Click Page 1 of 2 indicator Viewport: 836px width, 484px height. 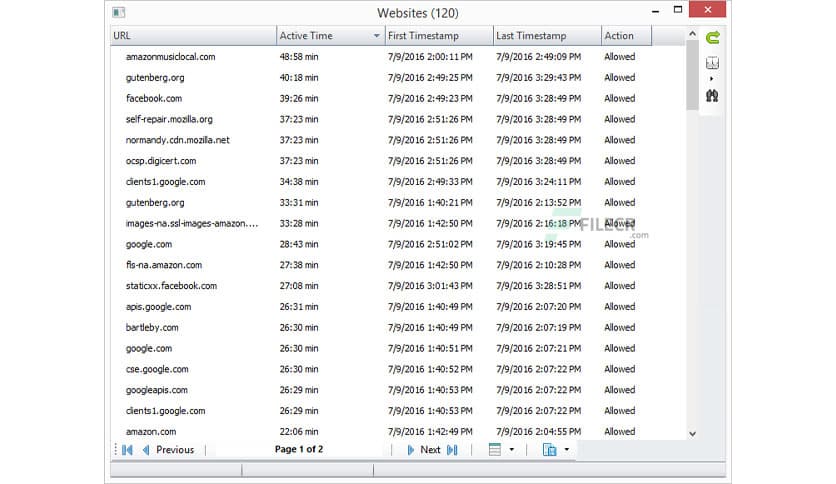299,449
